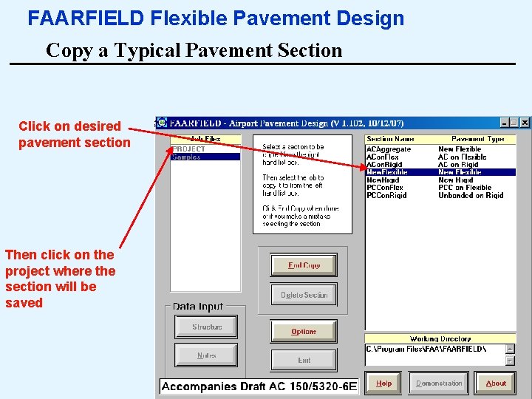Maximize the FAARFIELD window

tap(514, 123)
